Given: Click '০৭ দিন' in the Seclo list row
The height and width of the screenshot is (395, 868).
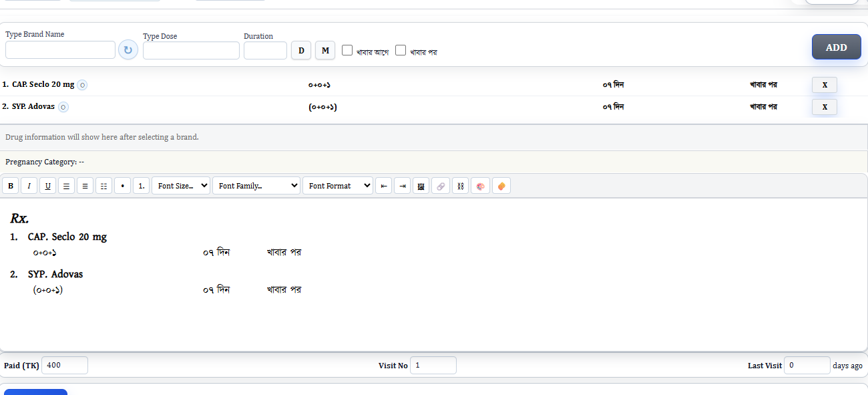Looking at the screenshot, I should coord(613,85).
